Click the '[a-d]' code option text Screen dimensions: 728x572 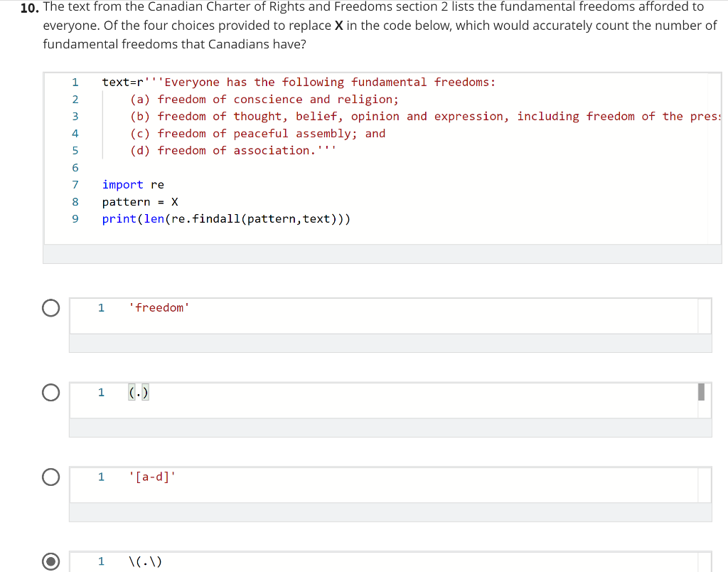click(152, 477)
